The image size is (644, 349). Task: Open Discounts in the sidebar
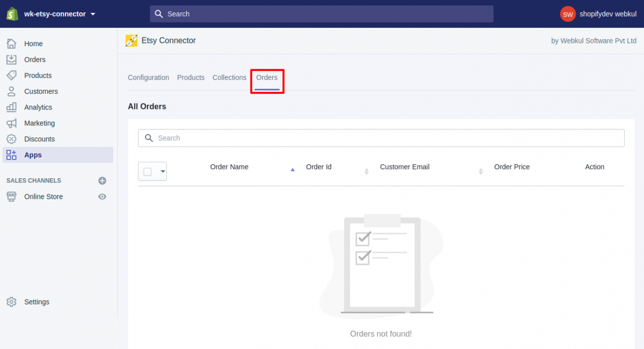point(40,139)
